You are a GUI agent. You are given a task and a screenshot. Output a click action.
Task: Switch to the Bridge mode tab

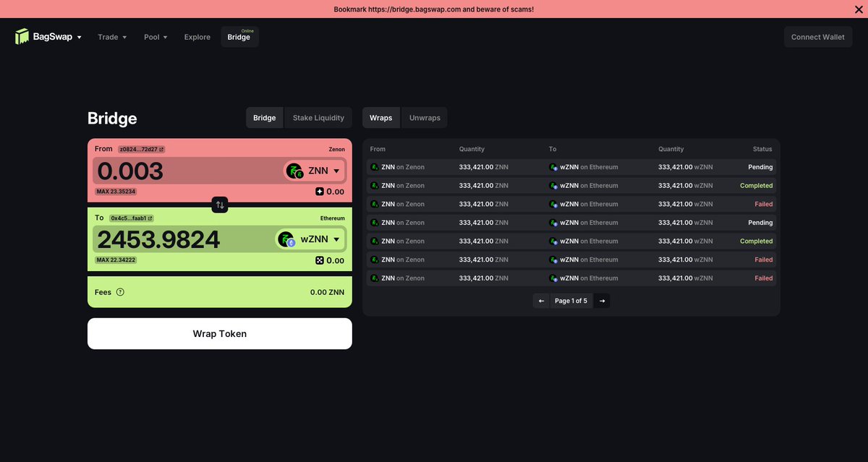pyautogui.click(x=265, y=118)
